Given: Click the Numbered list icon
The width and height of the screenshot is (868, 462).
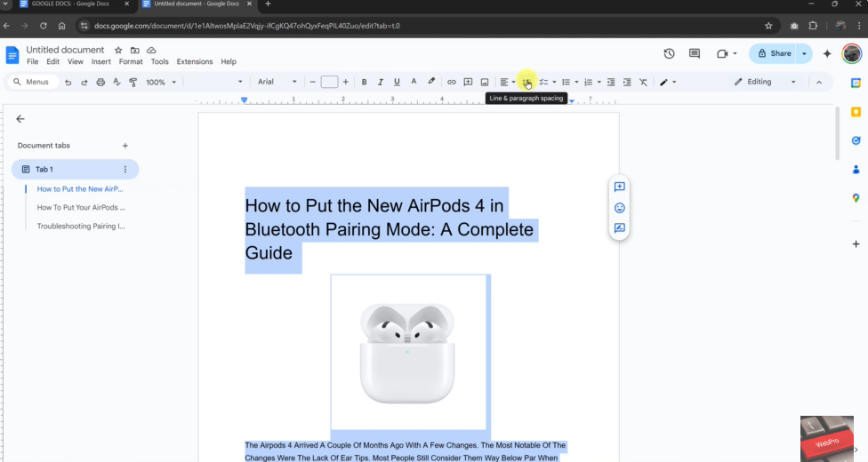Looking at the screenshot, I should click(x=589, y=82).
